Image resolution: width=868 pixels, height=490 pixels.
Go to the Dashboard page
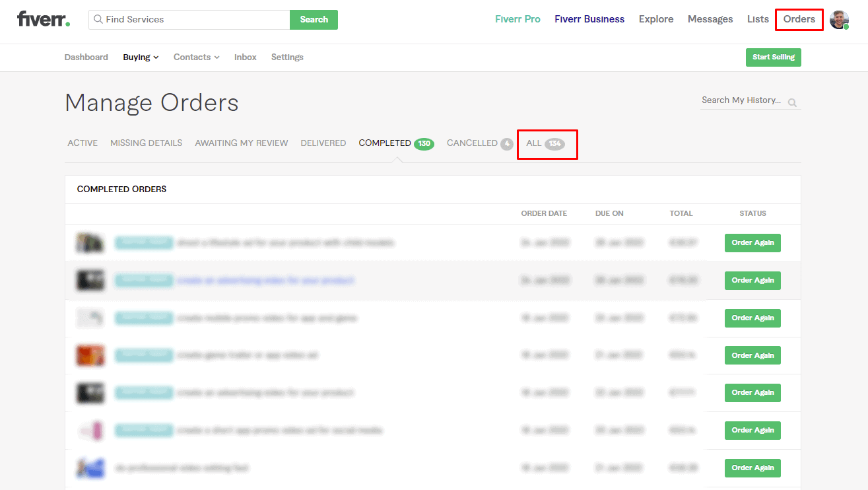click(x=86, y=57)
